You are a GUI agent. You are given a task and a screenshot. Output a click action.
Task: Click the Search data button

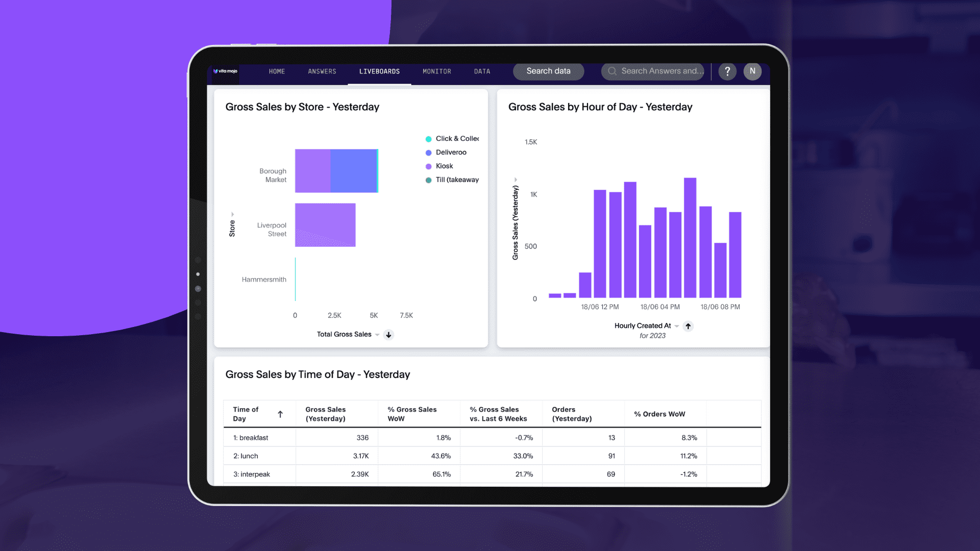point(548,71)
